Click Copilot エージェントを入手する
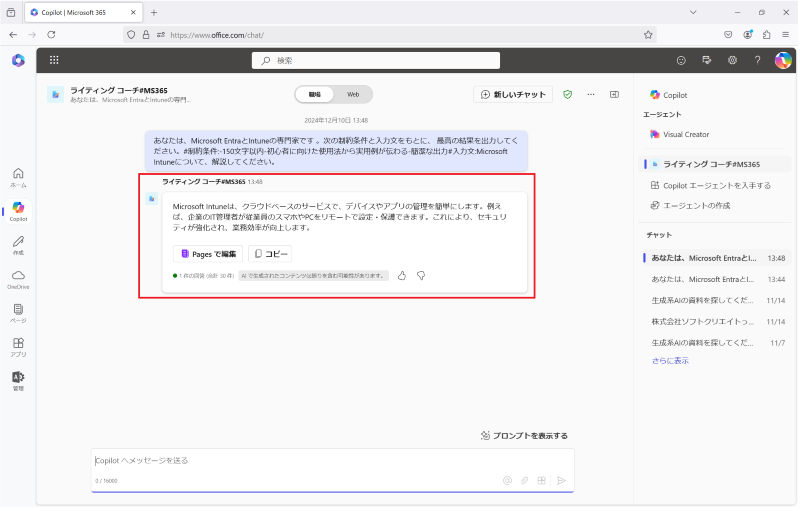The height and width of the screenshot is (511, 800). [x=711, y=186]
